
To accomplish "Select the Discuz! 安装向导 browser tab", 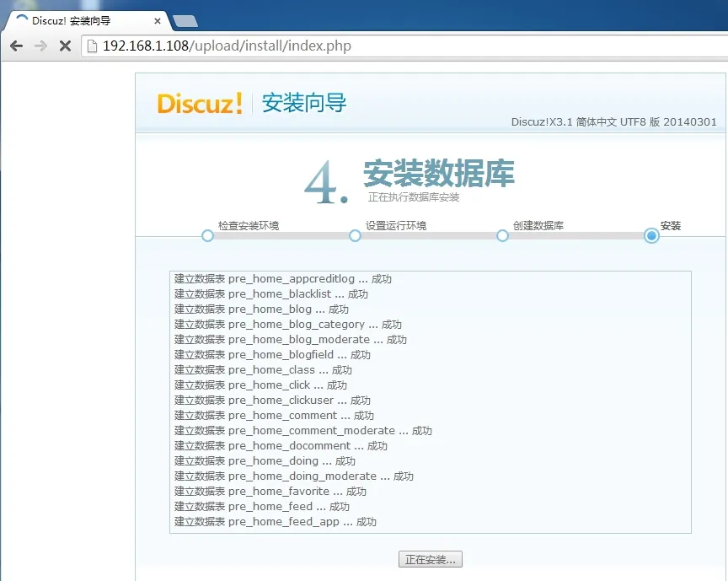I will pos(88,21).
